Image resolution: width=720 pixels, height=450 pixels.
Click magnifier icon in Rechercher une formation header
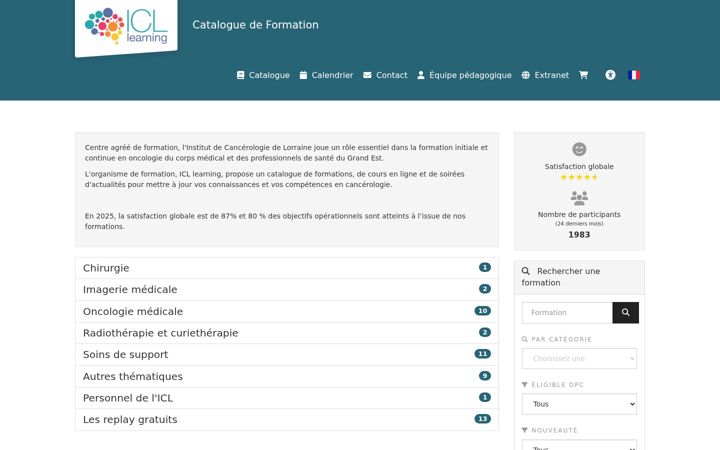click(526, 271)
